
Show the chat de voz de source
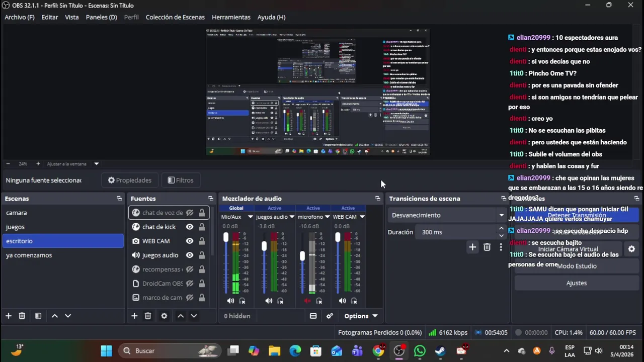point(190,213)
